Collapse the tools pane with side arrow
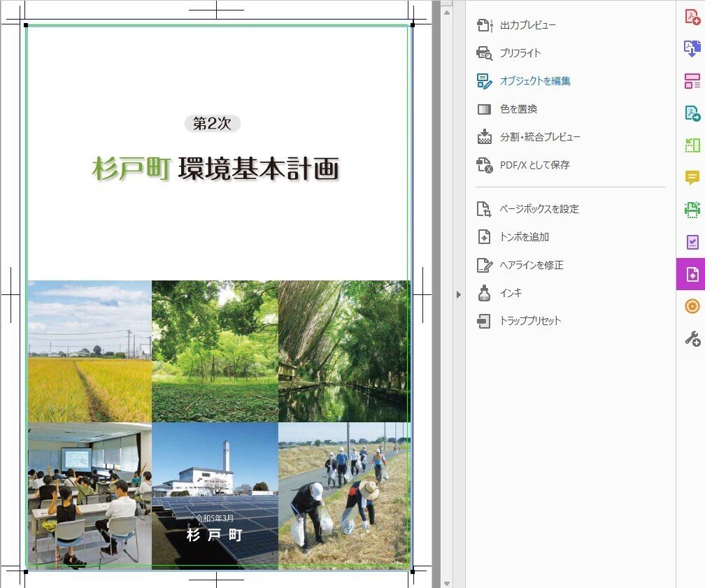The image size is (705, 588). pyautogui.click(x=458, y=295)
